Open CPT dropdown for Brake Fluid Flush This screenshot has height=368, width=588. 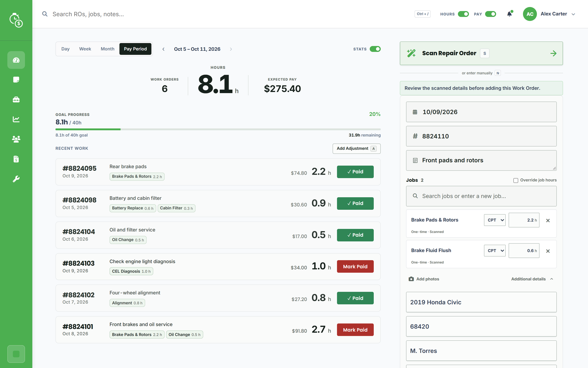pos(495,251)
